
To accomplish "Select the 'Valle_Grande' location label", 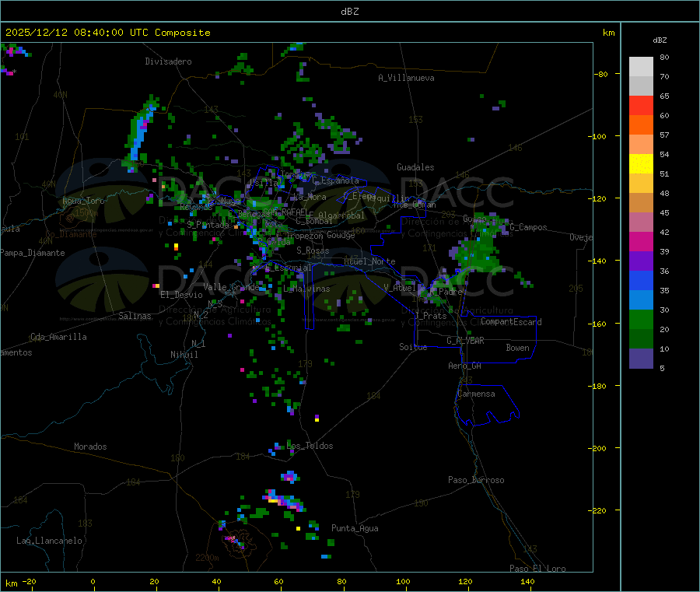I will click(231, 286).
